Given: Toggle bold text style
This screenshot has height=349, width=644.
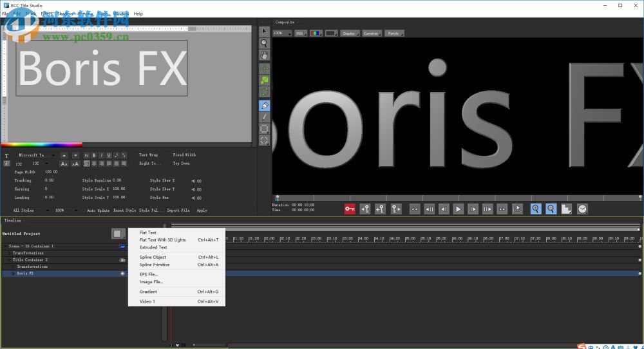Looking at the screenshot, I should pyautogui.click(x=93, y=155).
